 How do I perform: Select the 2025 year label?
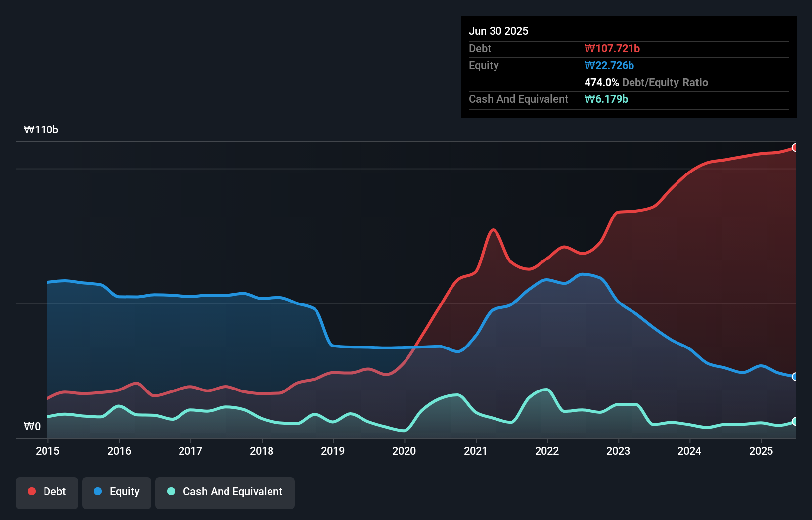point(761,451)
